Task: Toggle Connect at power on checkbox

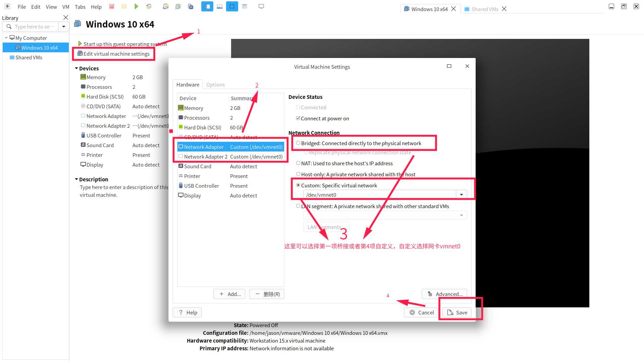Action: point(298,118)
